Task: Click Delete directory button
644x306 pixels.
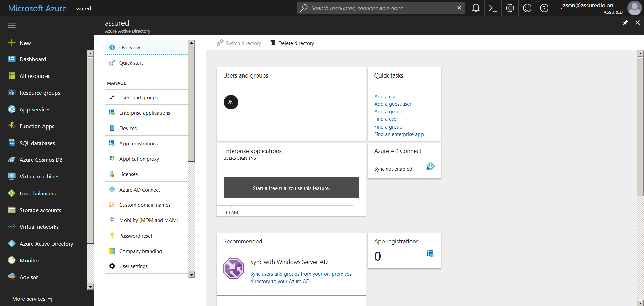Action: coord(292,43)
